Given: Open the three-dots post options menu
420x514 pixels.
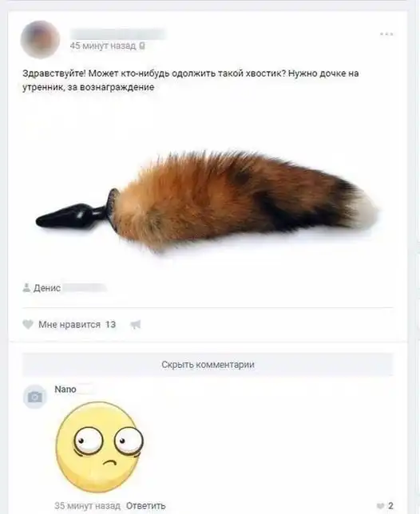Looking at the screenshot, I should coord(386,34).
